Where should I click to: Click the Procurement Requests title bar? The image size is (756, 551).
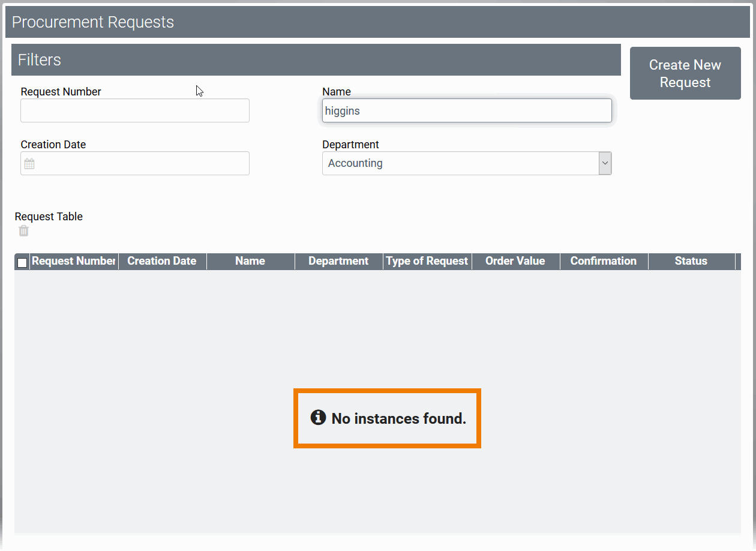pyautogui.click(x=377, y=22)
